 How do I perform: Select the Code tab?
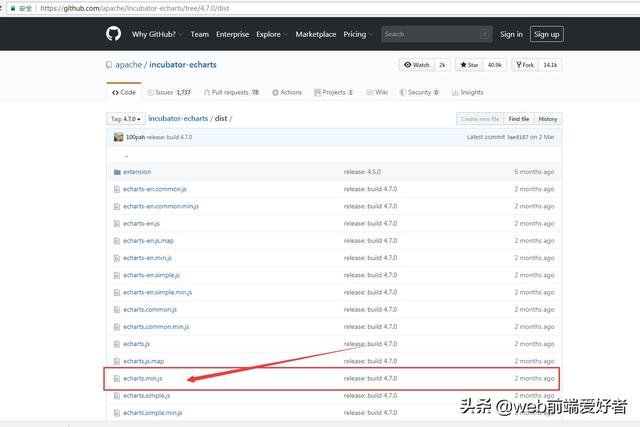124,92
